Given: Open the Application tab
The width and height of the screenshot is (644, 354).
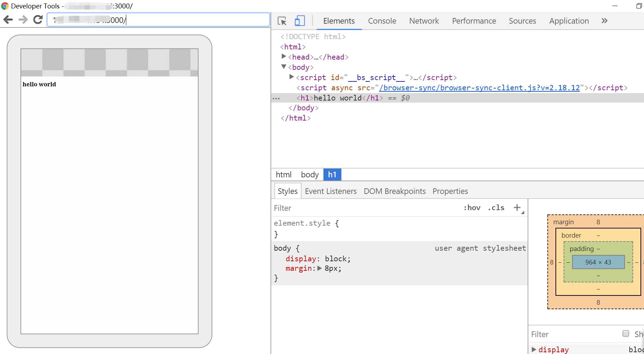Looking at the screenshot, I should pos(569,21).
